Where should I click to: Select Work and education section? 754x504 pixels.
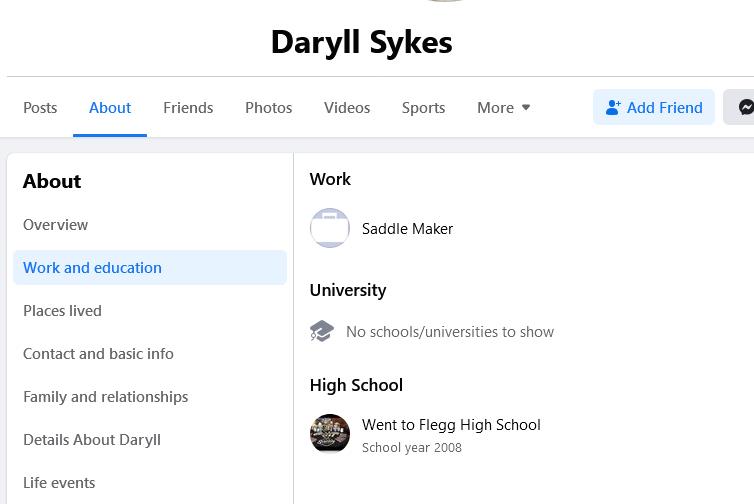pos(92,268)
